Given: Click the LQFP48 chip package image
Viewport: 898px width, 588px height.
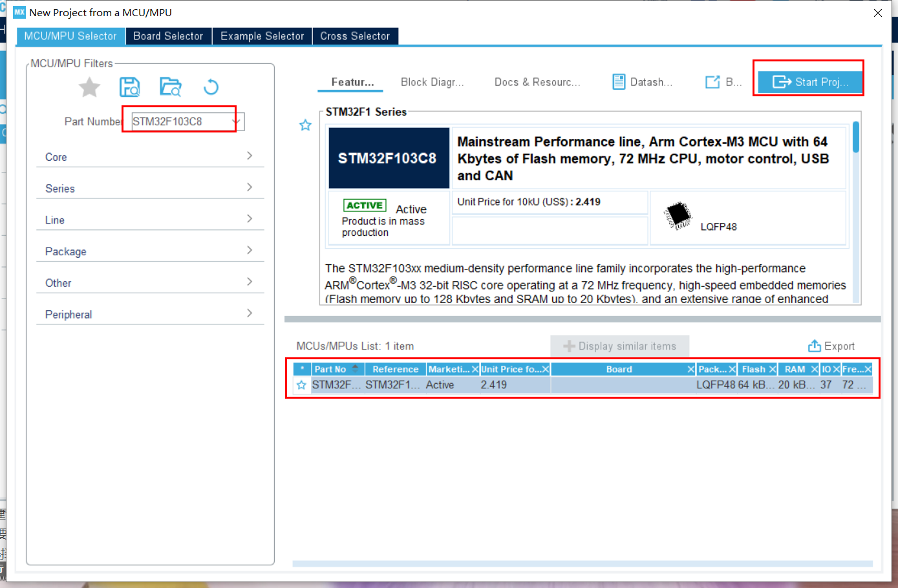Looking at the screenshot, I should 679,216.
